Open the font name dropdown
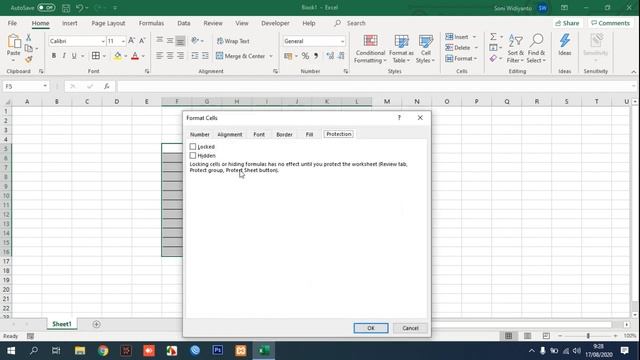The height and width of the screenshot is (360, 640). click(x=103, y=41)
